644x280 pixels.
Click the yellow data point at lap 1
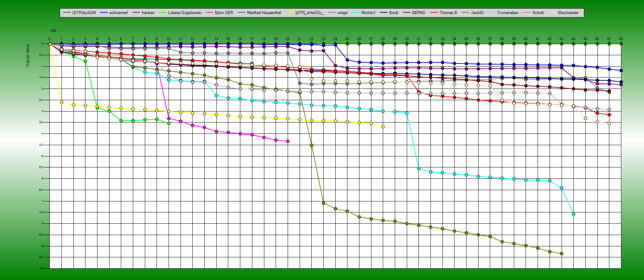(61, 102)
